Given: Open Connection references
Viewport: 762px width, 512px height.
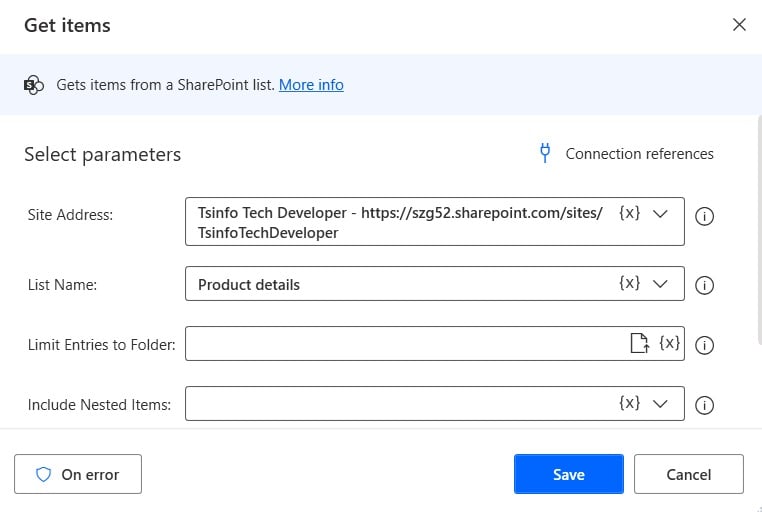Looking at the screenshot, I should click(639, 154).
